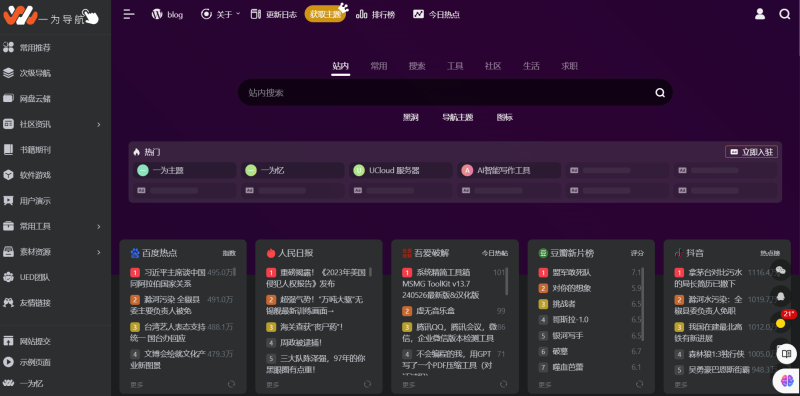Click the 立即入驻 button
Viewport: 800px width, 396px height.
[752, 152]
